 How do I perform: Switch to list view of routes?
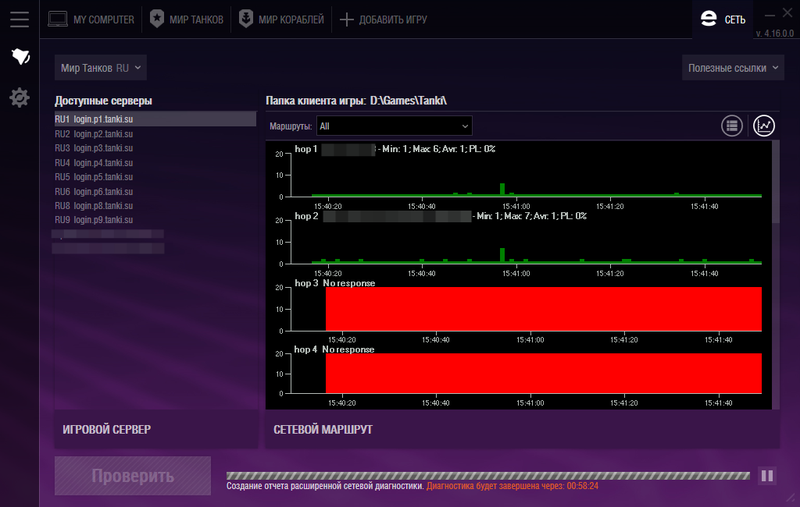click(732, 125)
